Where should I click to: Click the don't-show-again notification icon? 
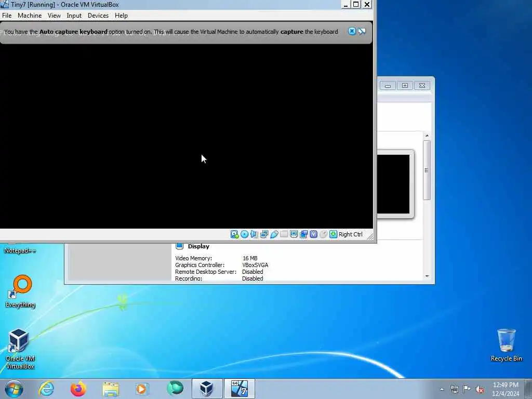click(362, 31)
